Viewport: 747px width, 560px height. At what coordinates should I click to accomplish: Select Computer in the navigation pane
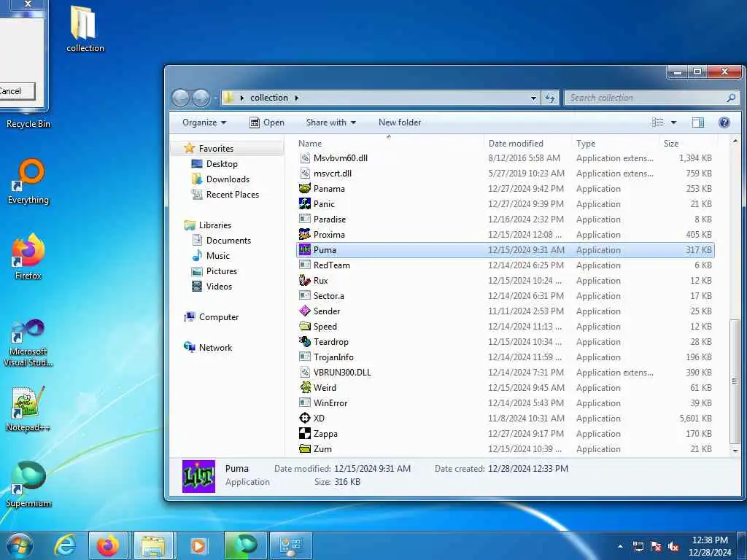pyautogui.click(x=219, y=317)
